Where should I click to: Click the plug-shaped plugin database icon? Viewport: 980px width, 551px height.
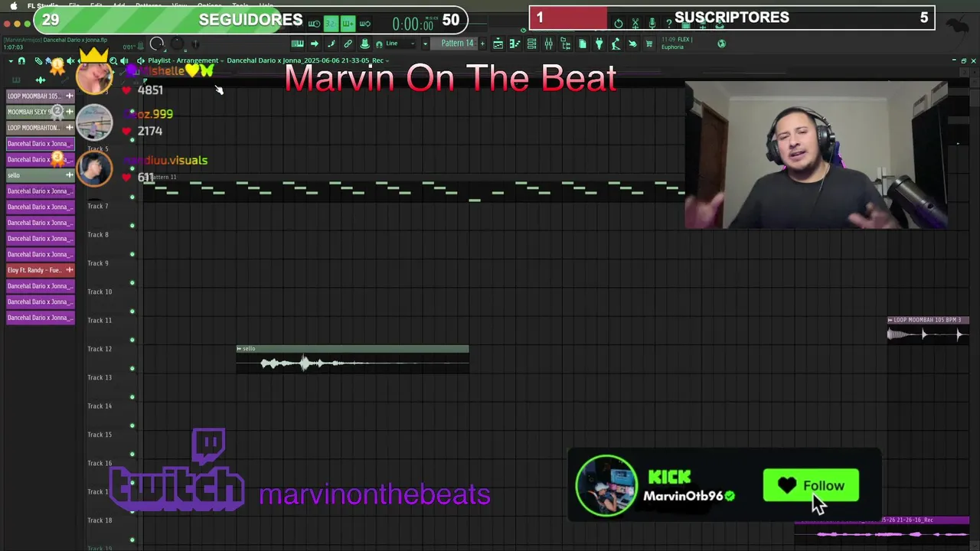tap(599, 44)
